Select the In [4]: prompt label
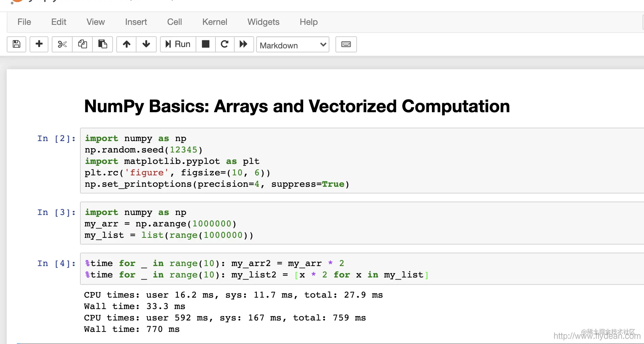This screenshot has width=644, height=344. 56,263
